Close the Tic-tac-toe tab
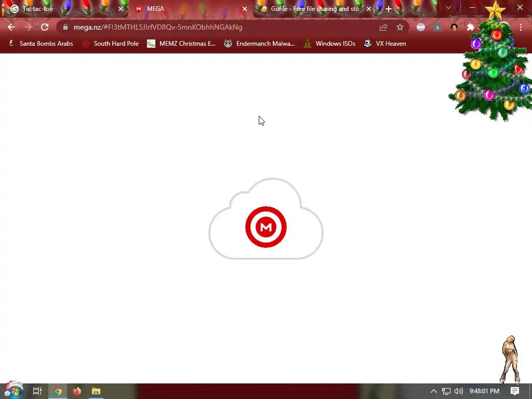The width and height of the screenshot is (532, 399). click(x=121, y=9)
